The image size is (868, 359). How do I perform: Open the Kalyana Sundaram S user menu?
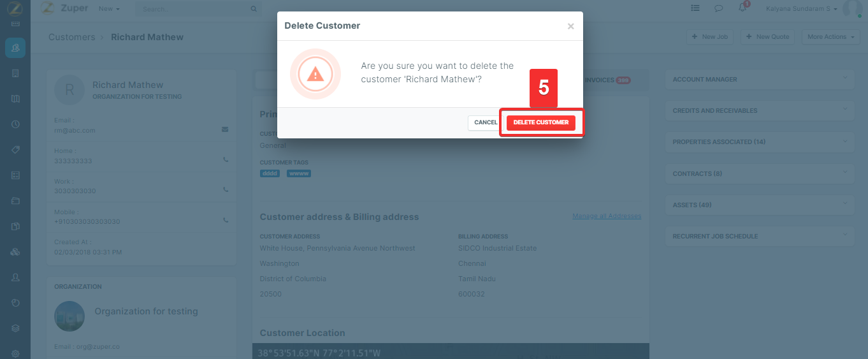802,9
